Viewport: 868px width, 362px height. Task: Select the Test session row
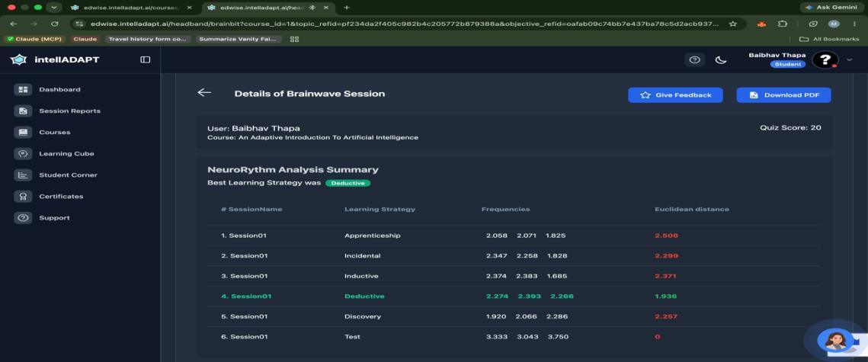(514, 337)
